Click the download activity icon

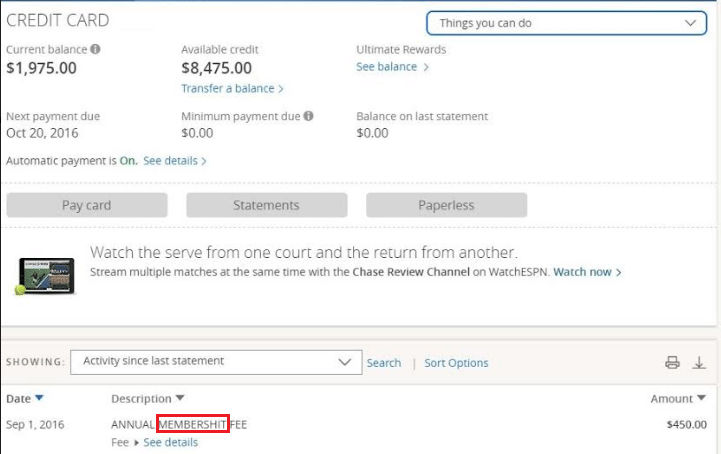pyautogui.click(x=699, y=362)
